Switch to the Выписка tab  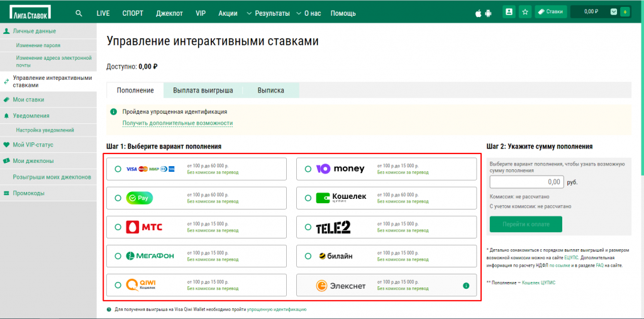[x=270, y=91]
